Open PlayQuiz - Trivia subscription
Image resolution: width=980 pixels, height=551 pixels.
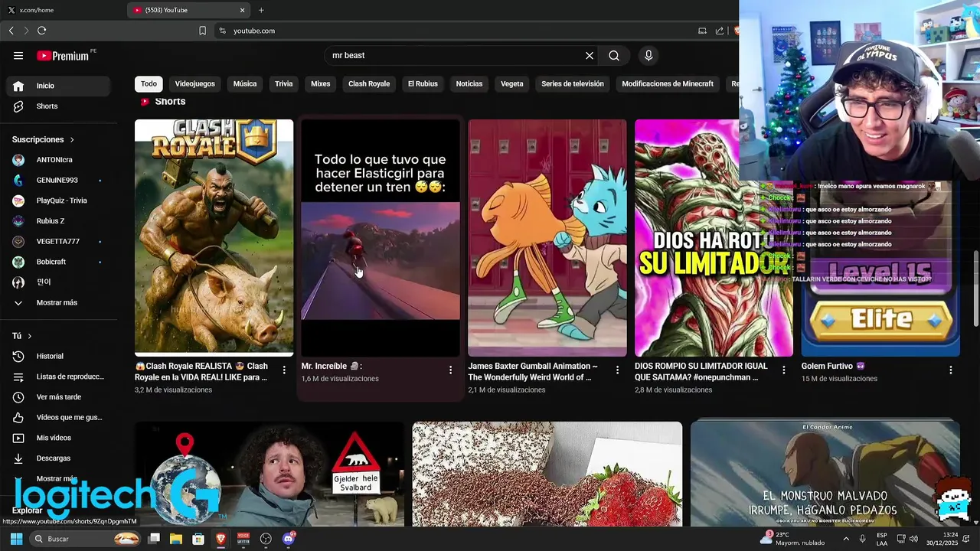coord(58,201)
